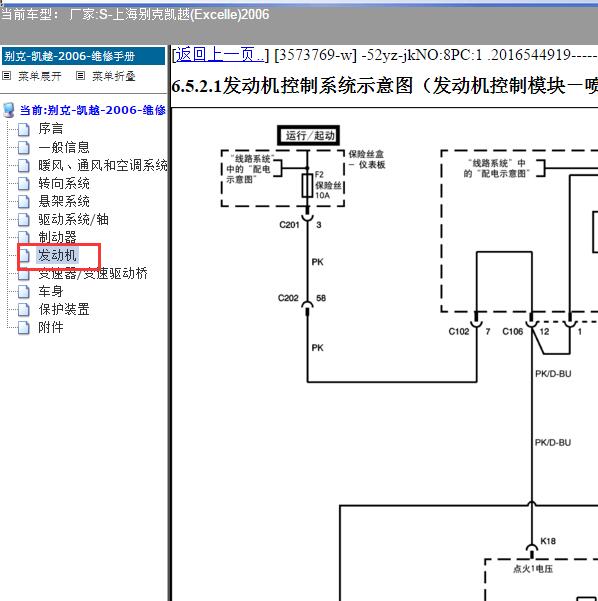
Task: Click the page icon next to 转向系统
Action: tap(24, 183)
